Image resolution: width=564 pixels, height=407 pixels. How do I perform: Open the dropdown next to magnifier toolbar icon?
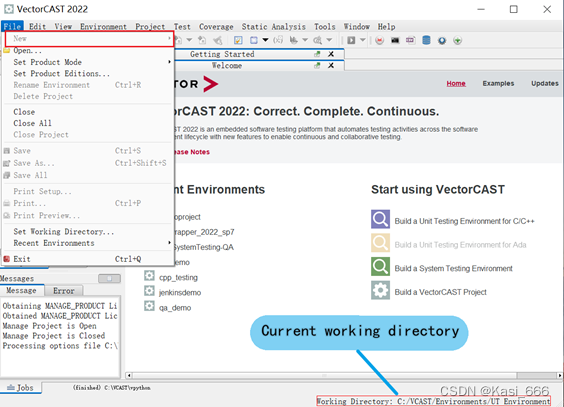(x=329, y=40)
